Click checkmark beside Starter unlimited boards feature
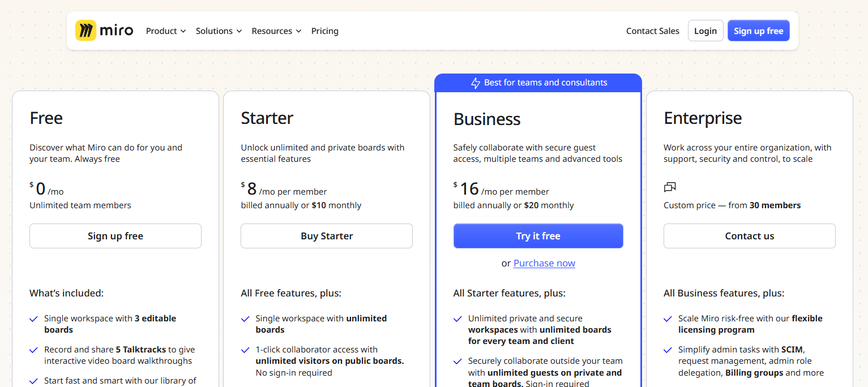Image resolution: width=868 pixels, height=387 pixels. tap(245, 319)
